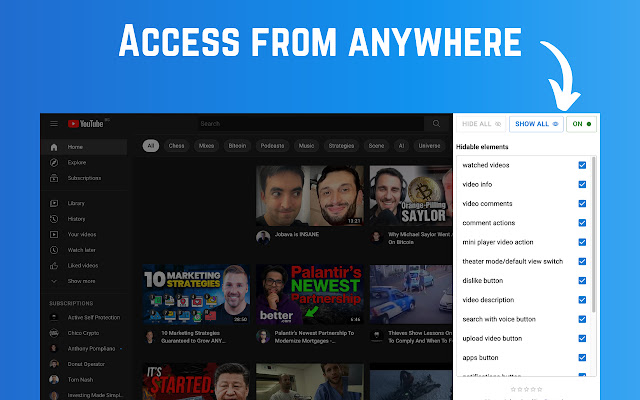Switch the extension ON toggle
The height and width of the screenshot is (400, 640).
click(581, 124)
